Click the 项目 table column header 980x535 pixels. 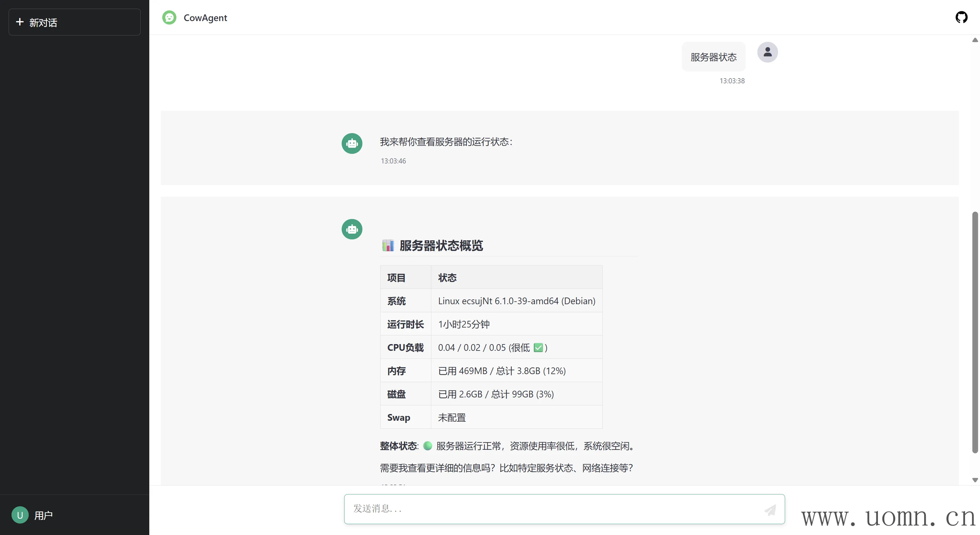396,278
